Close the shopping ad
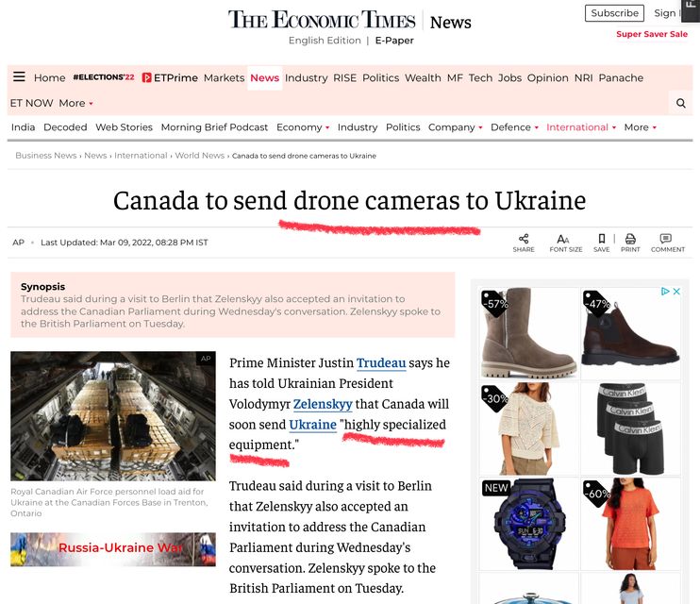This screenshot has width=700, height=604. [x=676, y=292]
